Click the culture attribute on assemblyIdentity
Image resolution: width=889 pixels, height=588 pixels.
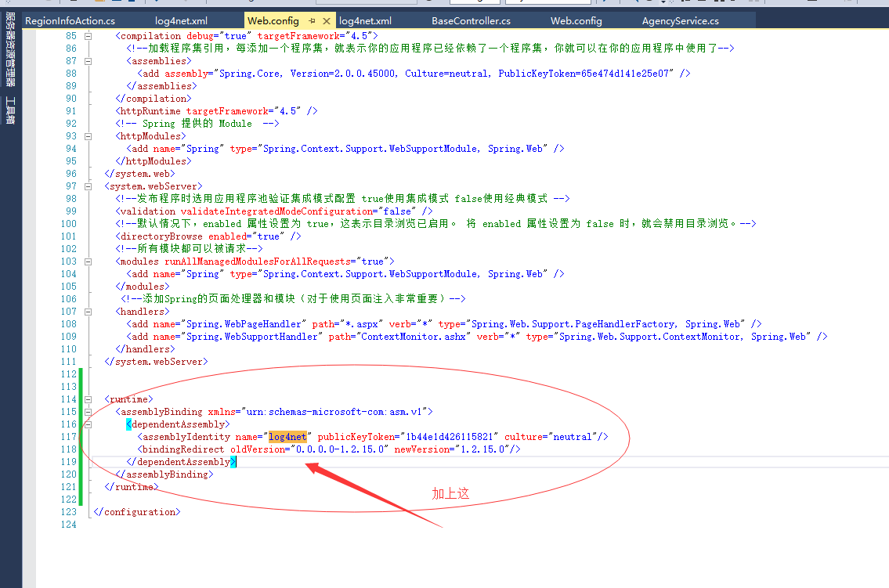pyautogui.click(x=523, y=437)
